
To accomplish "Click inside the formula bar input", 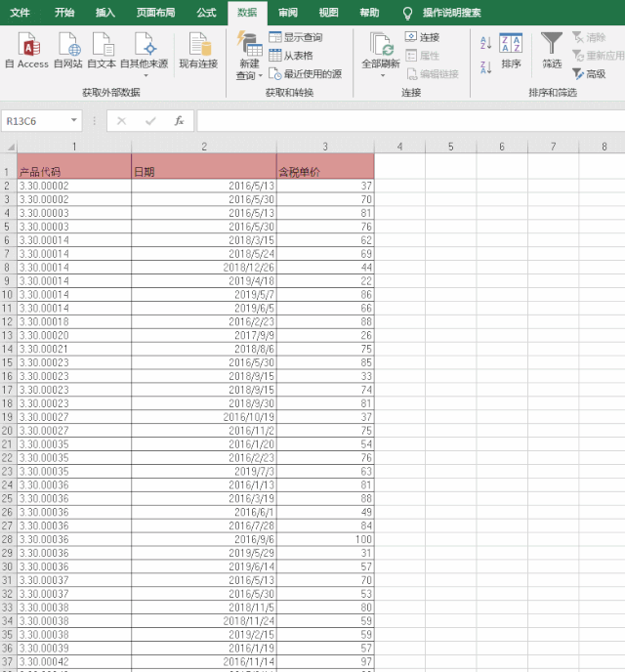I will point(410,121).
